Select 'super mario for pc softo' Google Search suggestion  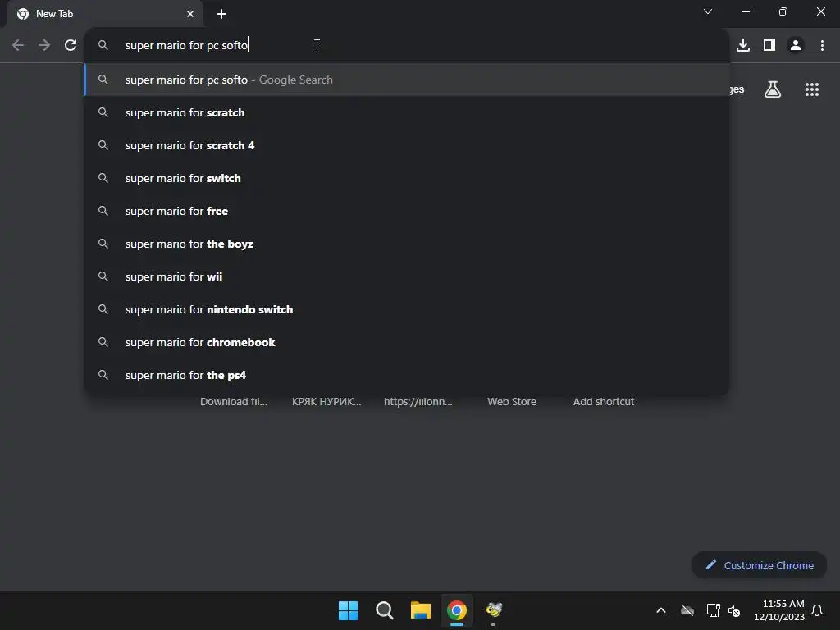(x=406, y=80)
